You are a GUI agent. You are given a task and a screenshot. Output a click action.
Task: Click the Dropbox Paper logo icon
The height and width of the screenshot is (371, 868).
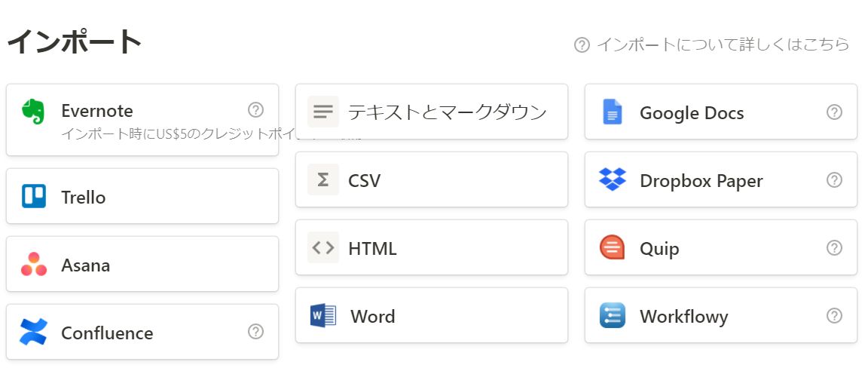(613, 179)
